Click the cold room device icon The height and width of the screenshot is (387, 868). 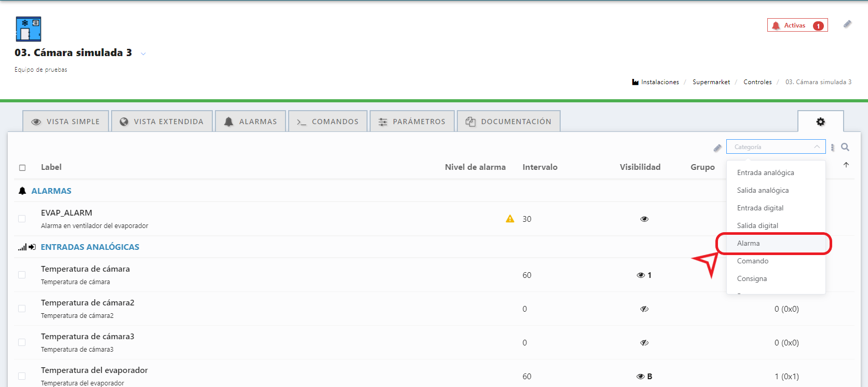pyautogui.click(x=29, y=29)
